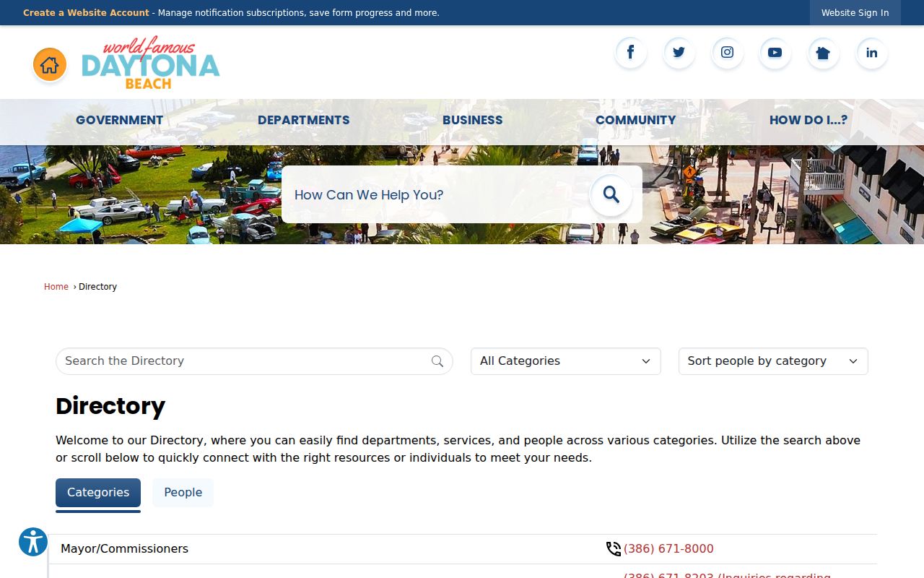
Task: Open the Nextdoor social icon
Action: pyautogui.click(x=823, y=53)
